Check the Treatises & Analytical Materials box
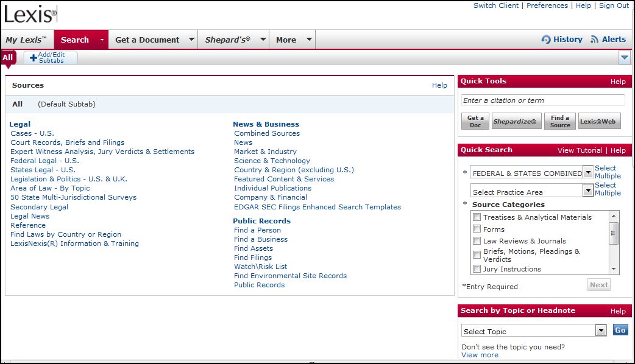The image size is (635, 364). tap(477, 217)
